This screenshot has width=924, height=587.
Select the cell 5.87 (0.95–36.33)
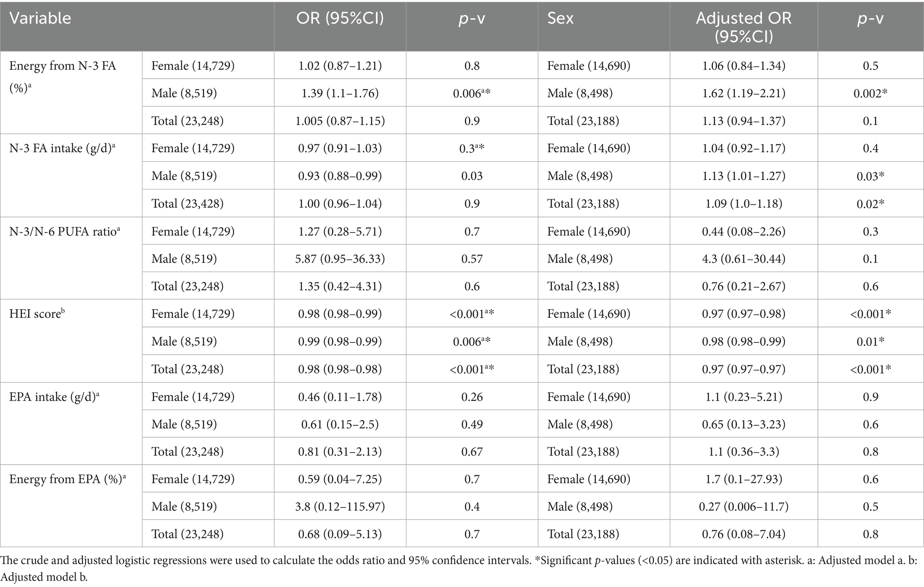tap(340, 259)
